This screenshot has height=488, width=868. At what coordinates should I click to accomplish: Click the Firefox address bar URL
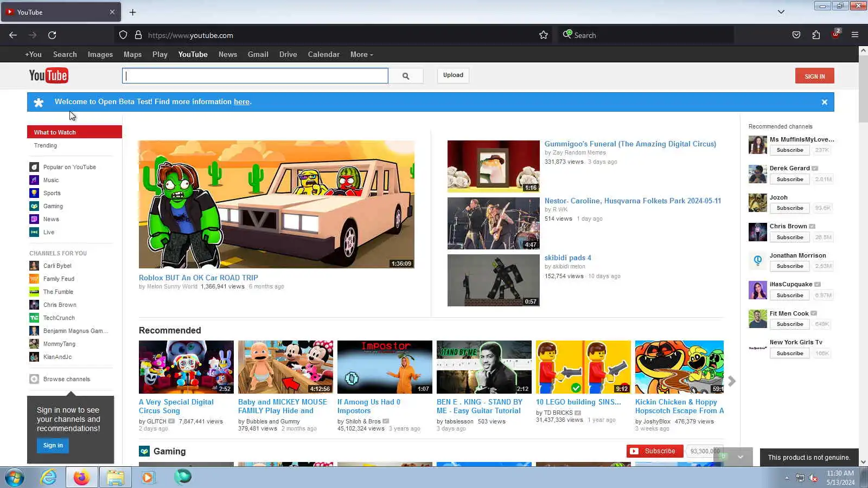190,35
